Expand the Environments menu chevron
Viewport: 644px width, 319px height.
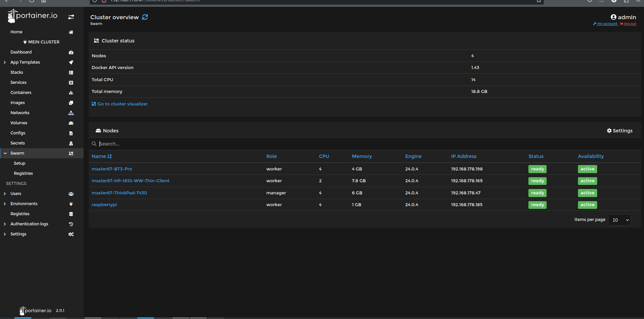pos(5,204)
